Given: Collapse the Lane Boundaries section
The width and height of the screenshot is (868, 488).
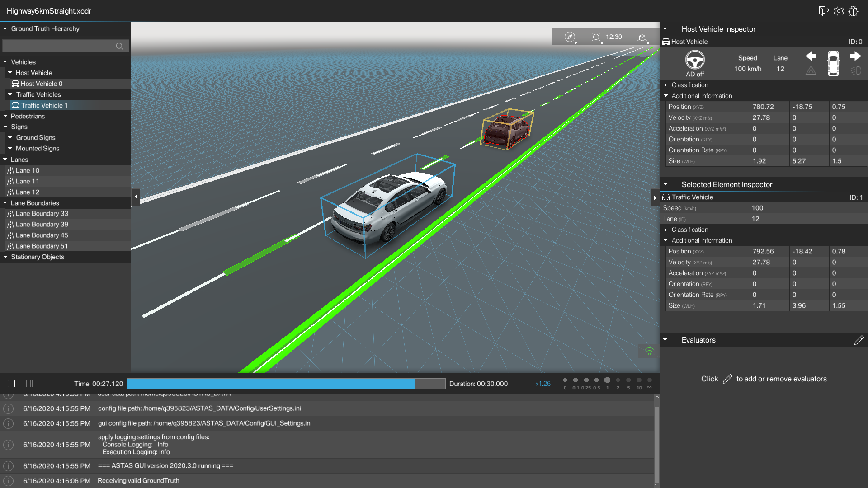Looking at the screenshot, I should (5, 203).
